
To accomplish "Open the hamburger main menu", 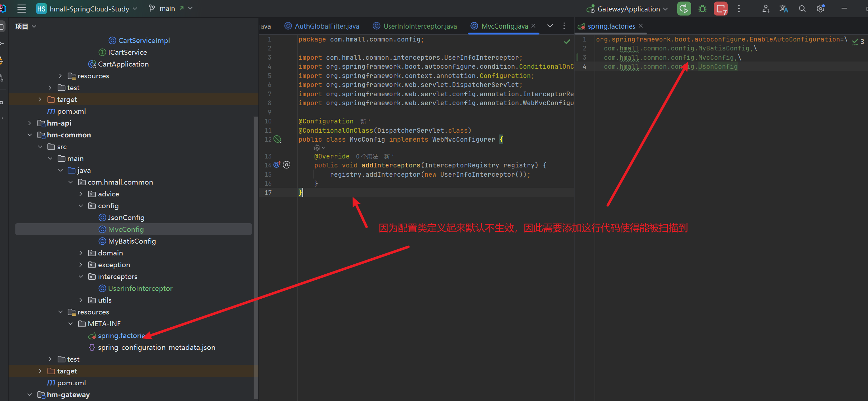I will coord(21,9).
